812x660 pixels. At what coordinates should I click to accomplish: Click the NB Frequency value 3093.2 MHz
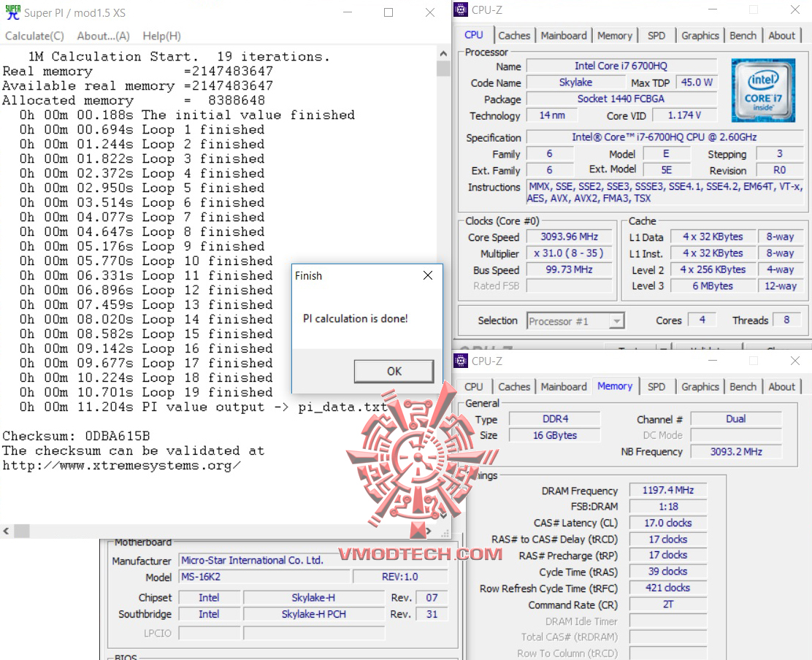tap(735, 452)
